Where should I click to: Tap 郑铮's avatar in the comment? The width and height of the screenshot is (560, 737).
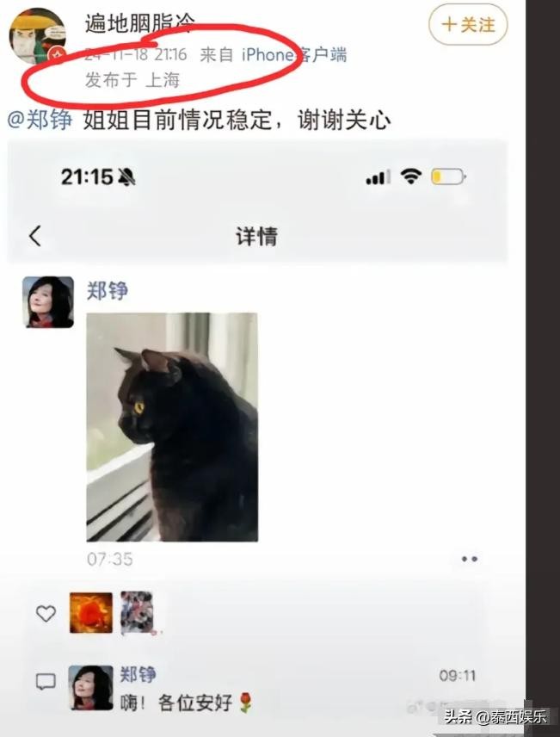point(90,687)
